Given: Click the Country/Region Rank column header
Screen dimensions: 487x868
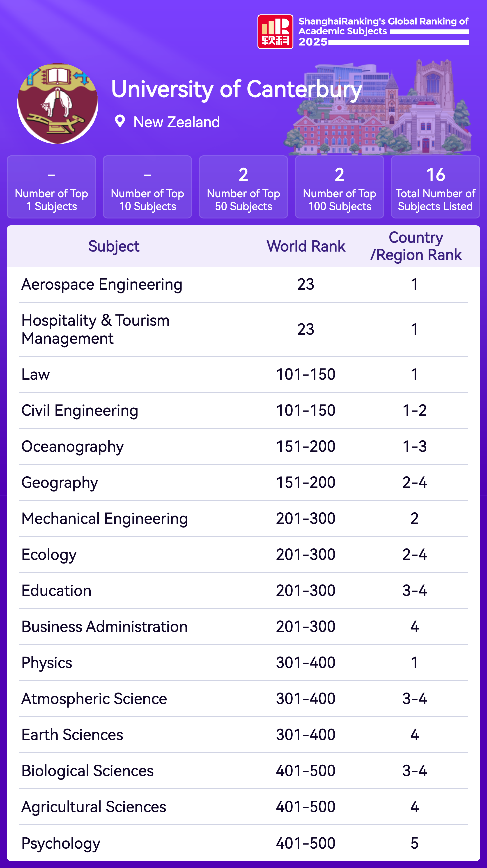Looking at the screenshot, I should click(x=416, y=246).
